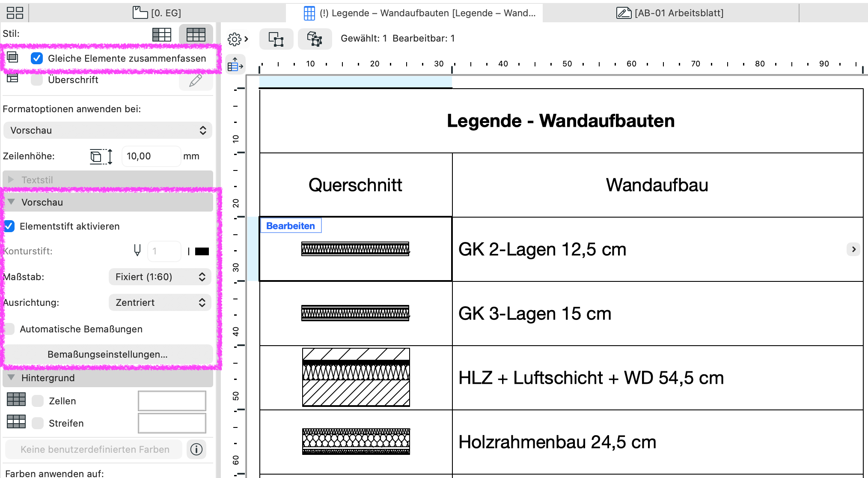Viewport: 868px width, 478px height.
Task: Click the Zeilenhöhe 10,00 input field
Action: coord(152,156)
